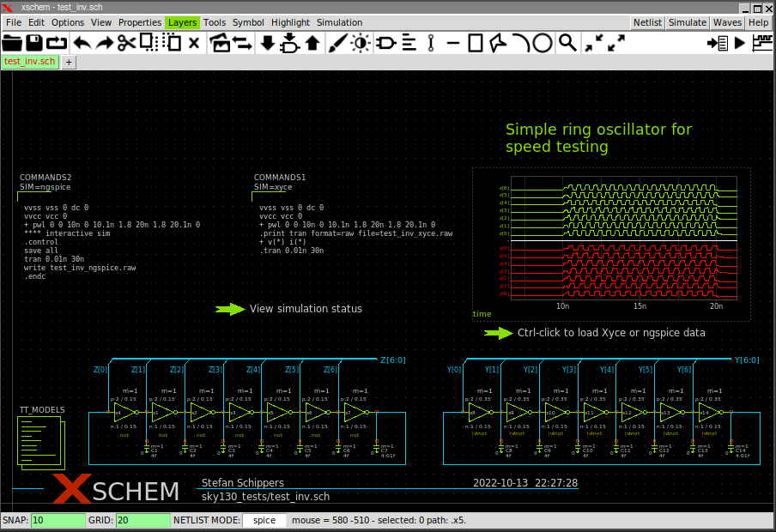Click the SNAP value input field
The width and height of the screenshot is (776, 532).
(x=58, y=520)
